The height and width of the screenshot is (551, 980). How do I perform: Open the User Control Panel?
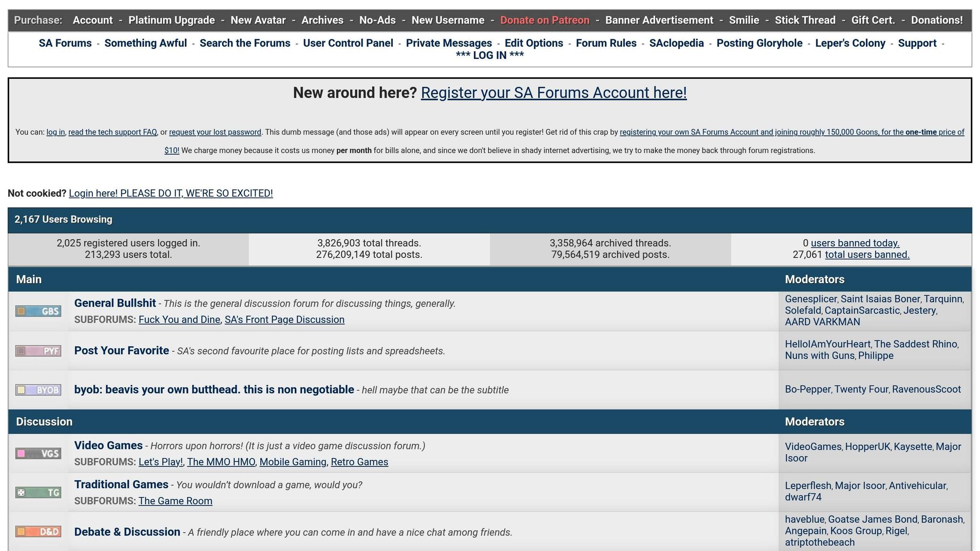[348, 43]
